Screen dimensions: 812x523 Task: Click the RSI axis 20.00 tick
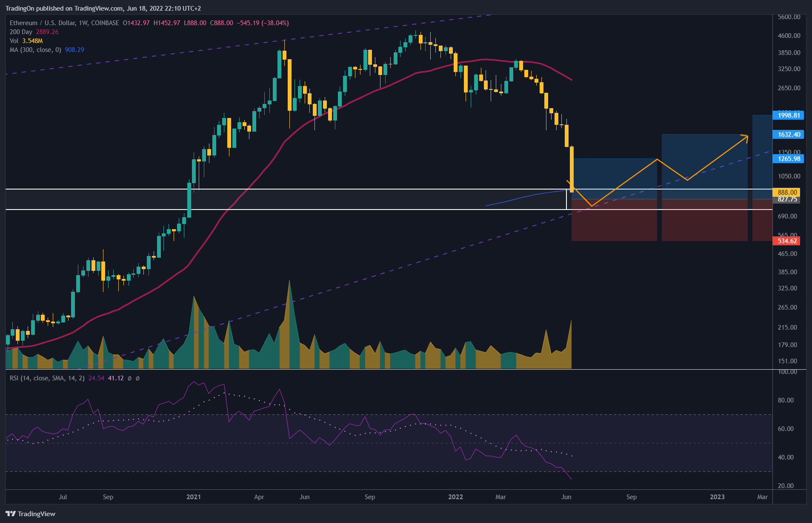click(x=786, y=486)
